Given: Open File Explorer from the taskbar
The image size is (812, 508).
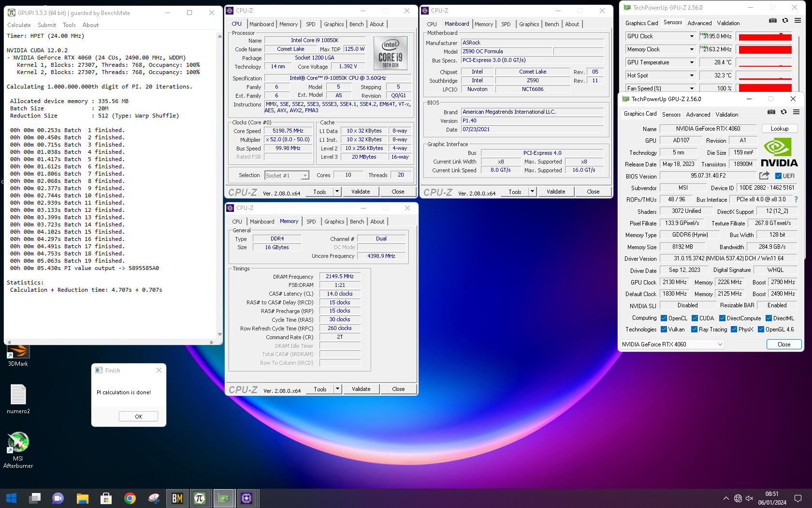Looking at the screenshot, I should 82,498.
